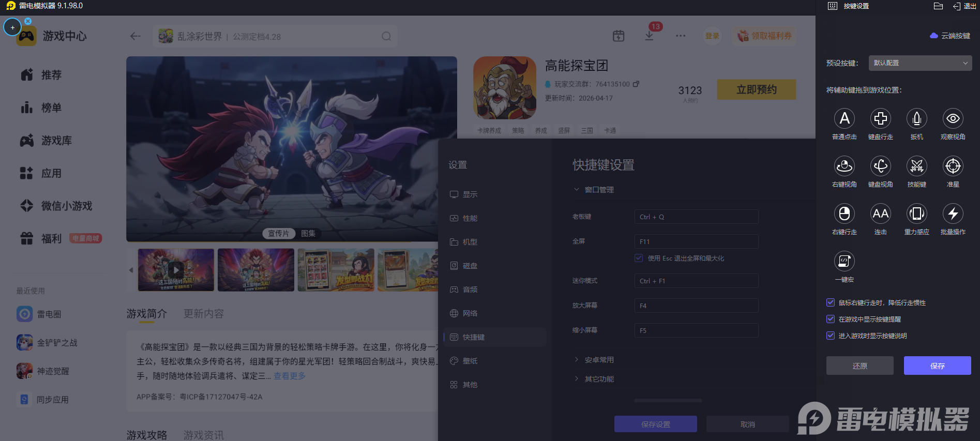The width and height of the screenshot is (980, 441).
Task: Click the search magnifier icon
Action: coord(386,36)
